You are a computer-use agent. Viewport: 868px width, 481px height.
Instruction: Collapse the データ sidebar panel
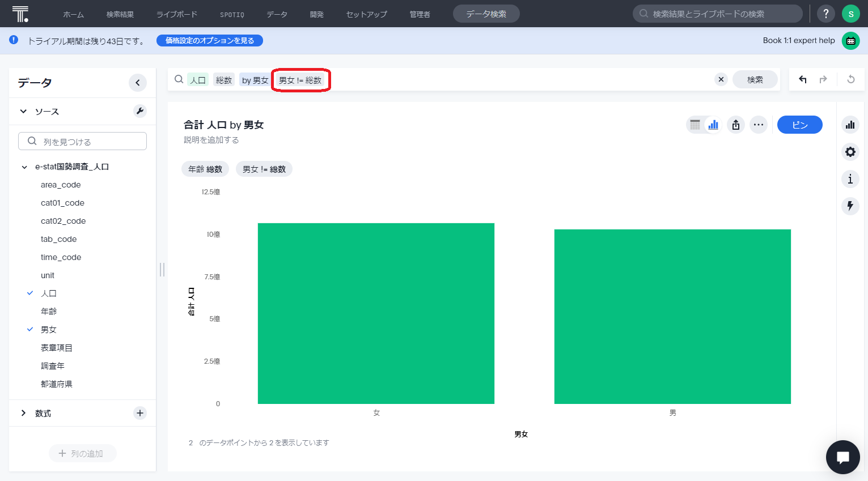[x=137, y=83]
